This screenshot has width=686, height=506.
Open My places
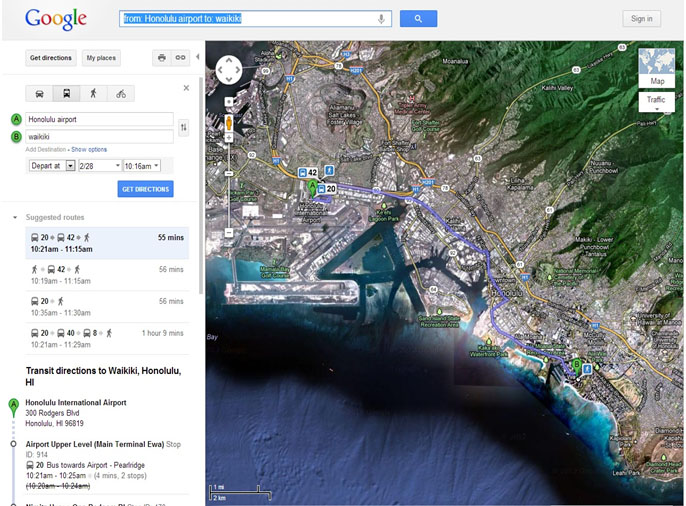point(101,58)
